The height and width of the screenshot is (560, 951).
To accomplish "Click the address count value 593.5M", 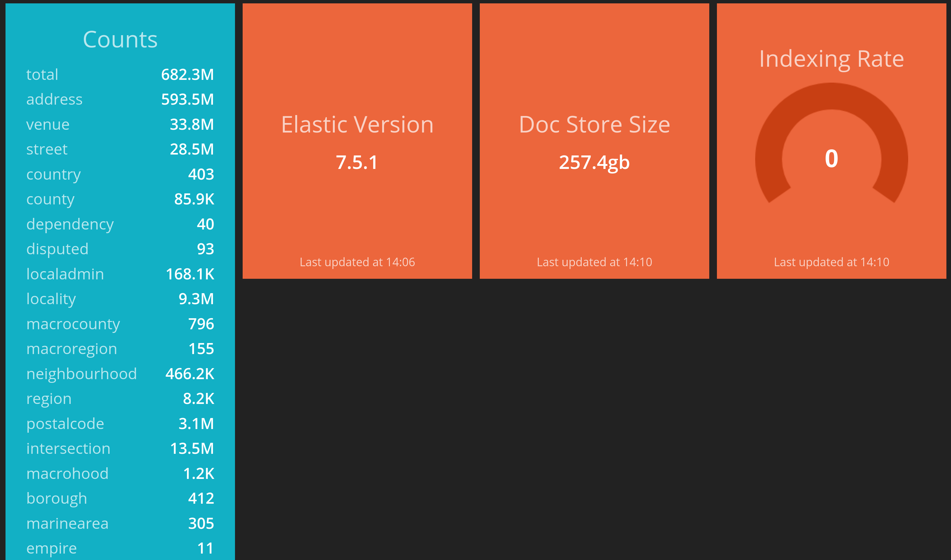I will [x=187, y=99].
